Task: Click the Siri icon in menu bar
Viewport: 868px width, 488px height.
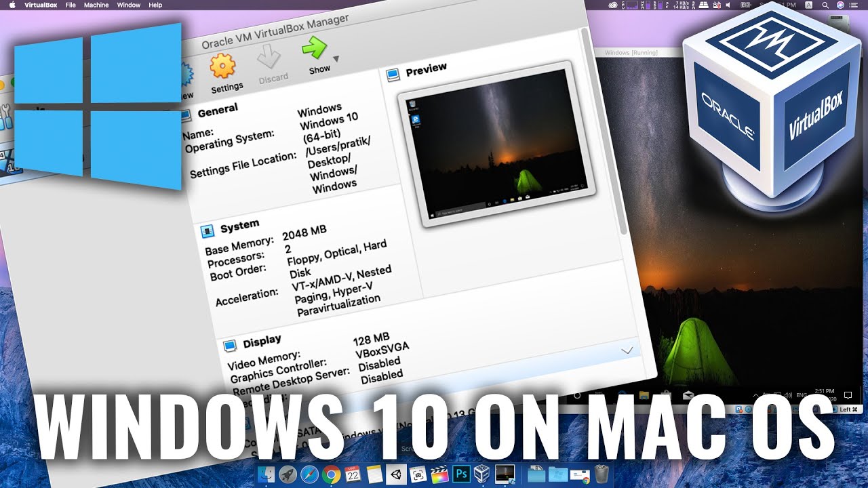Action: [840, 5]
